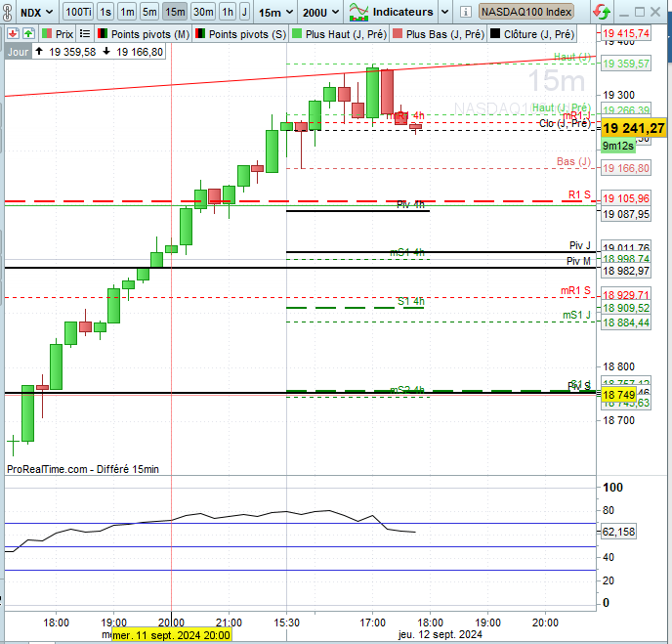Screen dimensions: 672x644
Task: Click the yellow date label mer. 11 sept. 2024 20:00
Action: pyautogui.click(x=172, y=635)
